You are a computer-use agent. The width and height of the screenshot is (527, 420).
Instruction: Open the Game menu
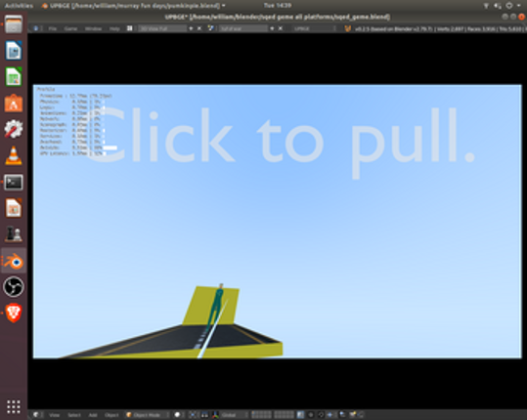pyautogui.click(x=70, y=29)
